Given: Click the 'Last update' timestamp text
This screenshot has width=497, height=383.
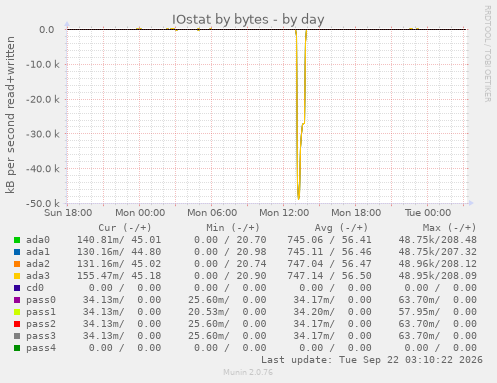Looking at the screenshot, I should (372, 360).
